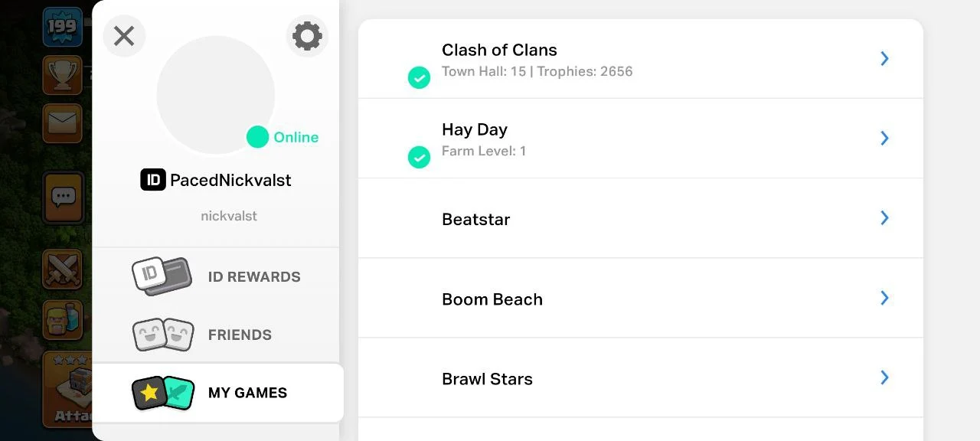
Task: Close the Supercell ID panel
Action: (x=124, y=36)
